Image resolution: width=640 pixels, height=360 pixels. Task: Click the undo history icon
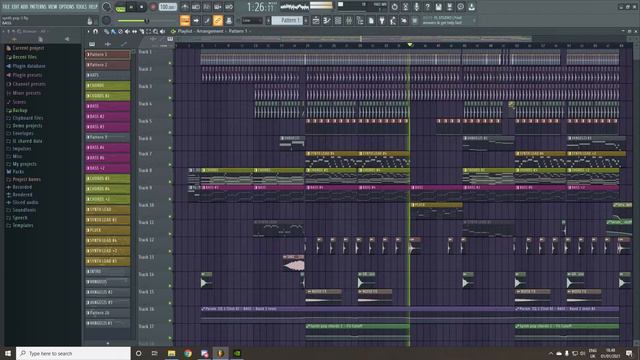pos(394,7)
